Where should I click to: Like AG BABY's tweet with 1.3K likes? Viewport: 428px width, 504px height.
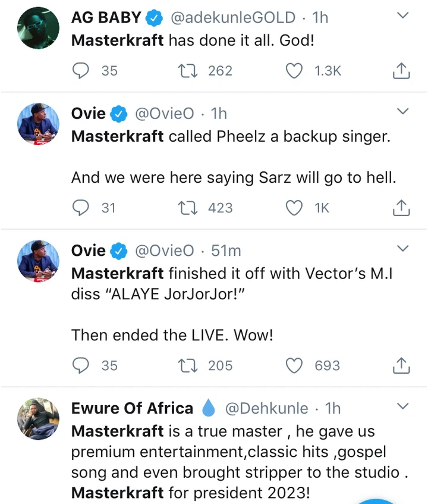click(x=294, y=71)
